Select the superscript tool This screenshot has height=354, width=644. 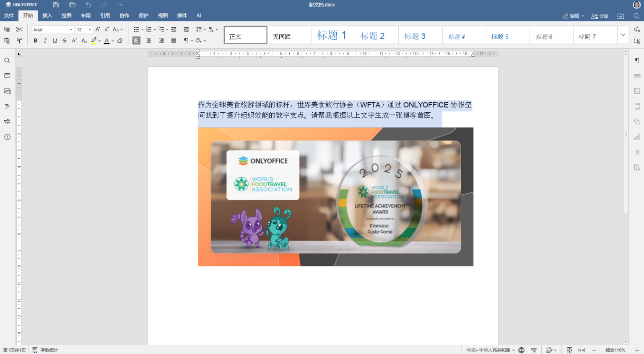click(74, 41)
